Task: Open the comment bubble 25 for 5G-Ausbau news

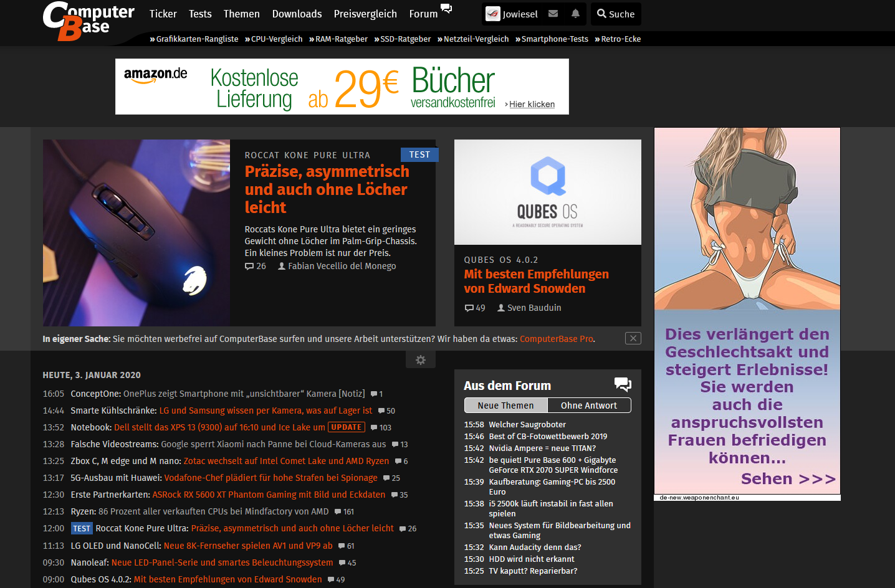Action: (x=391, y=478)
